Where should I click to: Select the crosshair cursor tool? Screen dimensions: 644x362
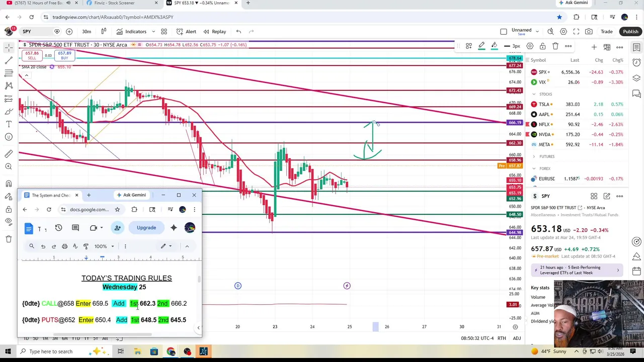point(9,48)
